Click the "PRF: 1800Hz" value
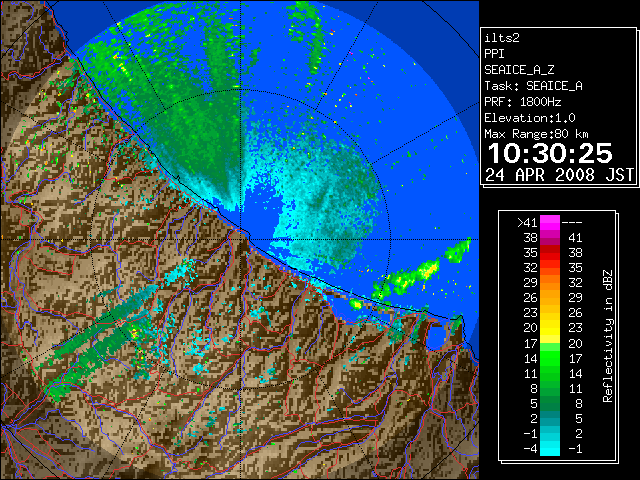This screenshot has height=480, width=640. click(x=522, y=102)
